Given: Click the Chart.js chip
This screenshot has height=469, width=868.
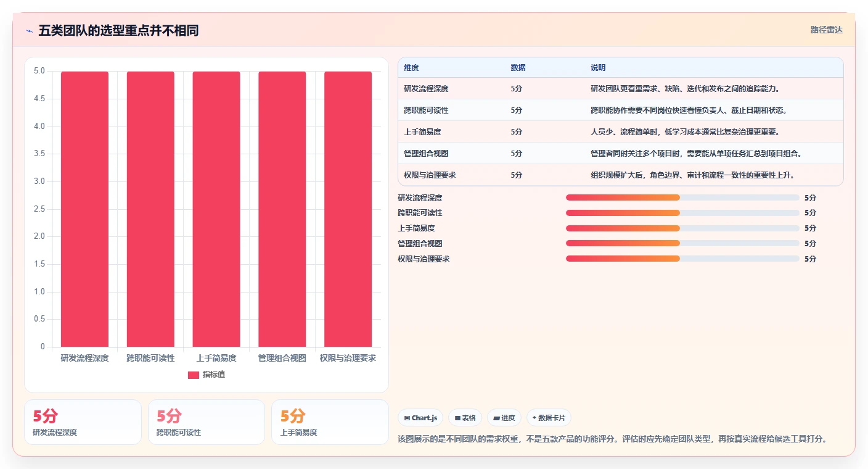Looking at the screenshot, I should point(420,418).
